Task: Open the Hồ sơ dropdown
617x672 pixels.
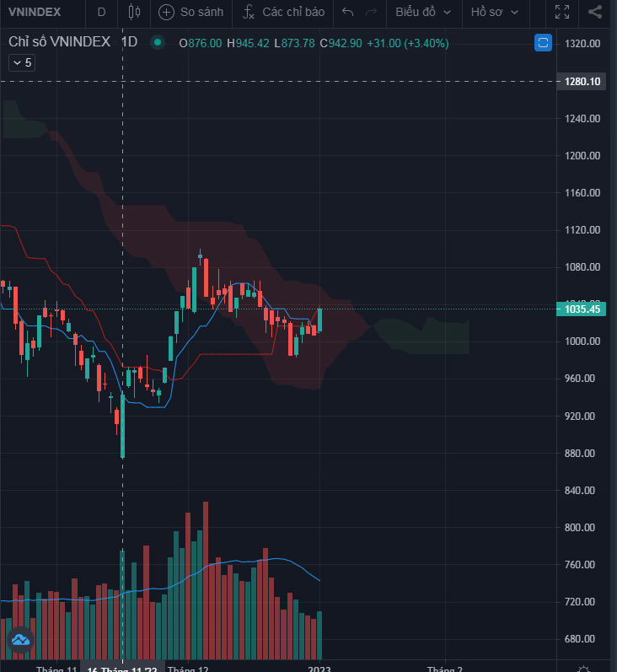Action: point(495,12)
